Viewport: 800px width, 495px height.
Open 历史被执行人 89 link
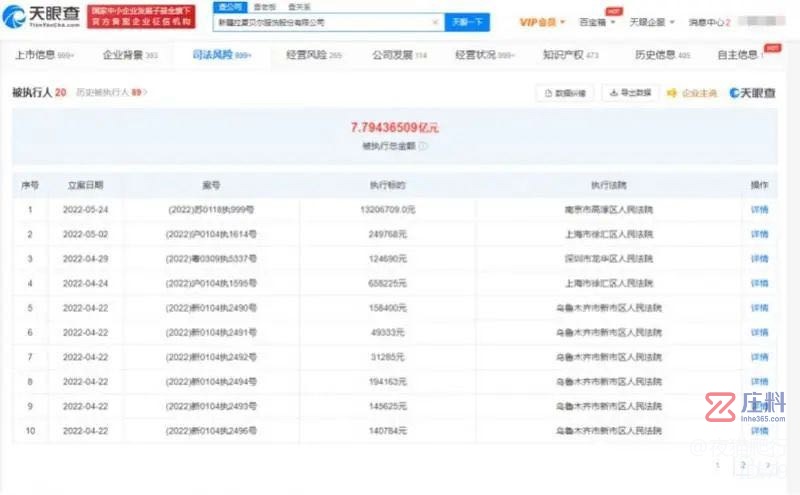pyautogui.click(x=112, y=92)
